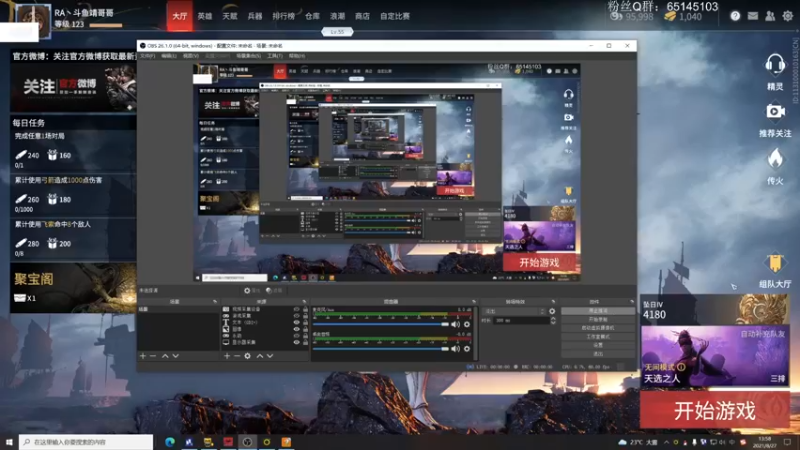Pop out the OBS scenes dock panel
Image resolution: width=800 pixels, height=450 pixels.
point(215,302)
